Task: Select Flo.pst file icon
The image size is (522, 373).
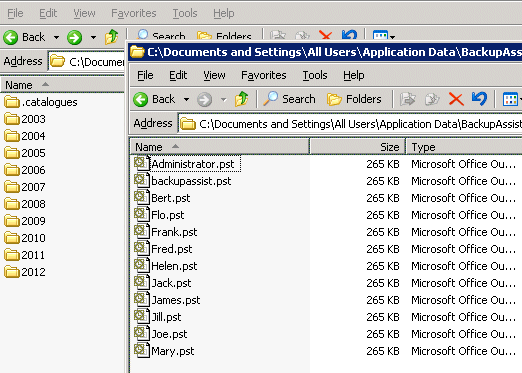Action: (142, 215)
